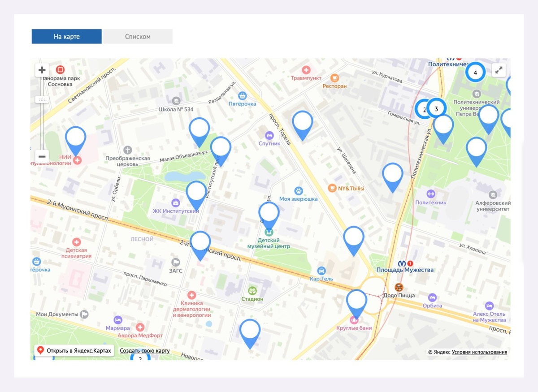Click the Стадион icon

(x=252, y=290)
